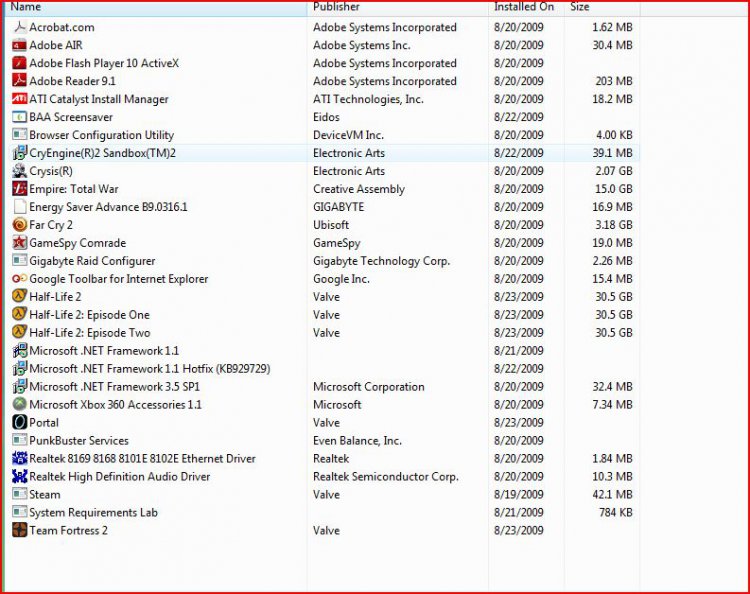This screenshot has height=594, width=750.
Task: Select the Empire: Total War program name
Action: [x=74, y=189]
